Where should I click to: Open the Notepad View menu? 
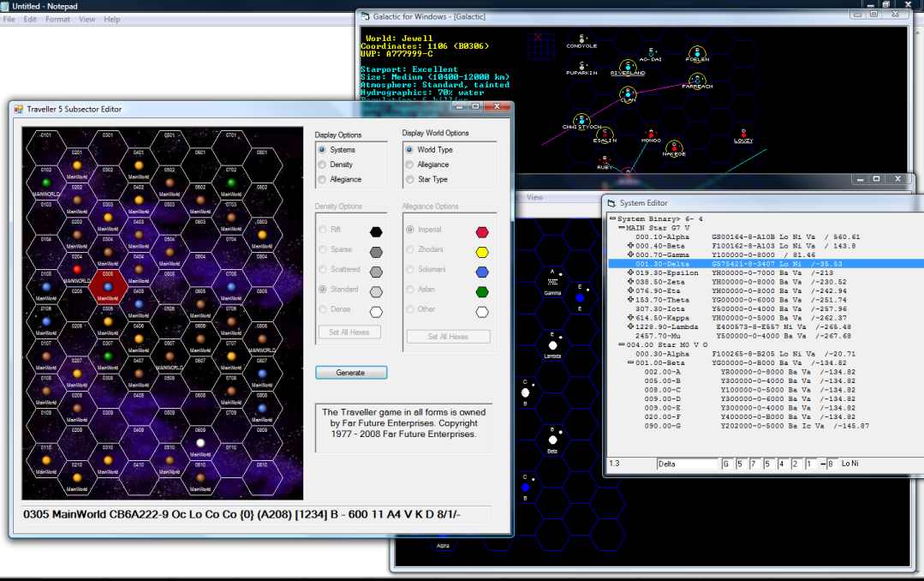tap(87, 20)
